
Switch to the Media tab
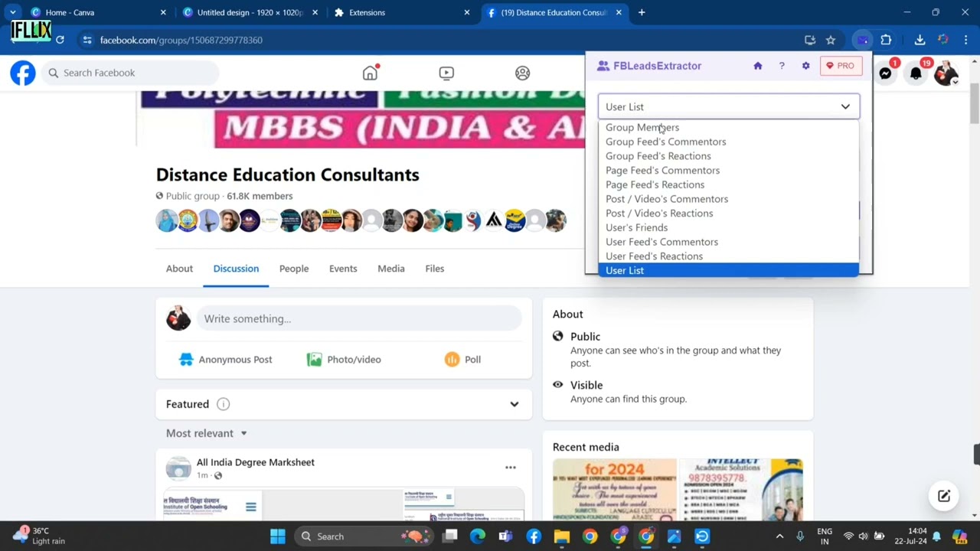(391, 269)
